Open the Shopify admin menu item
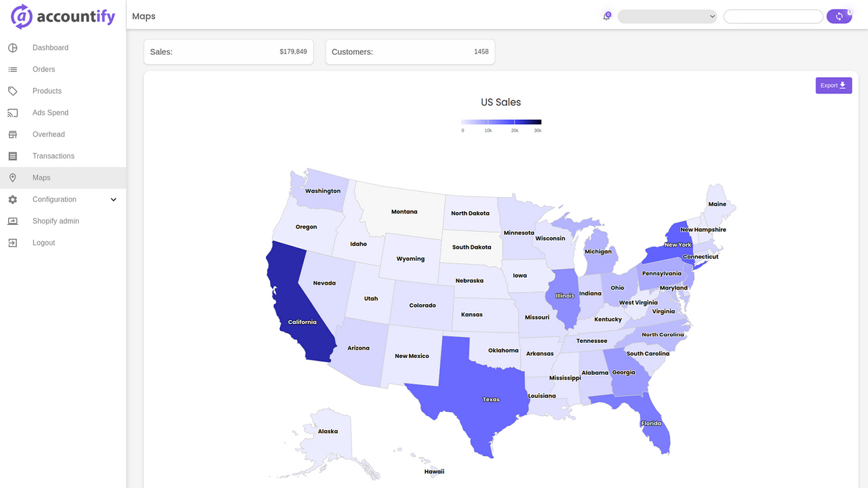This screenshot has width=868, height=488. tap(56, 221)
